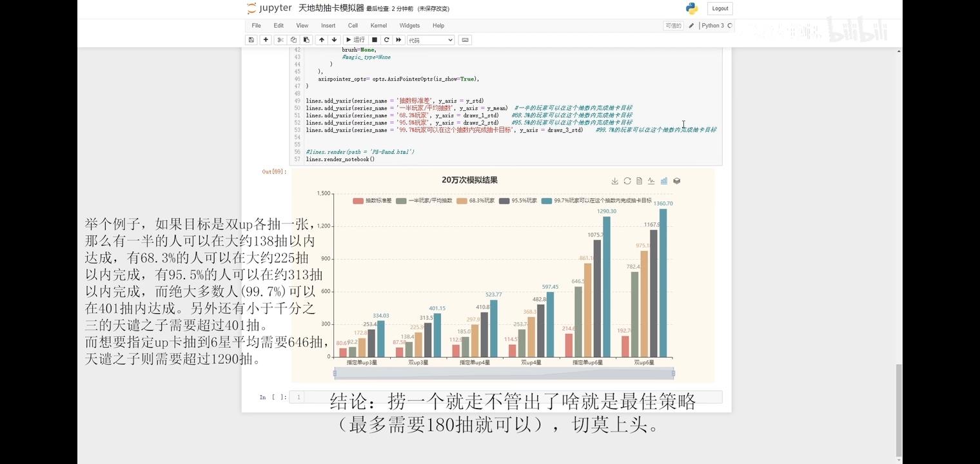980x464 pixels.
Task: Click the notebook title 天地劫抽卡模拟器
Action: tap(331, 8)
